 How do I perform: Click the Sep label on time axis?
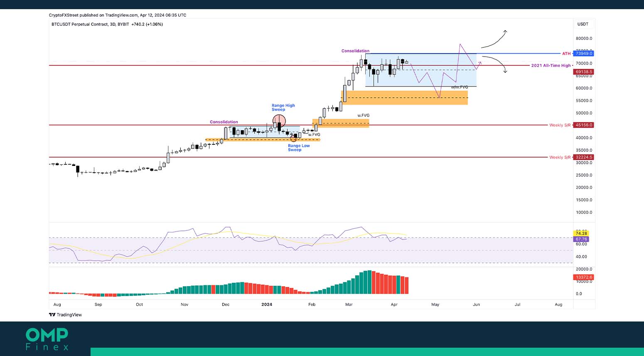[x=98, y=304]
